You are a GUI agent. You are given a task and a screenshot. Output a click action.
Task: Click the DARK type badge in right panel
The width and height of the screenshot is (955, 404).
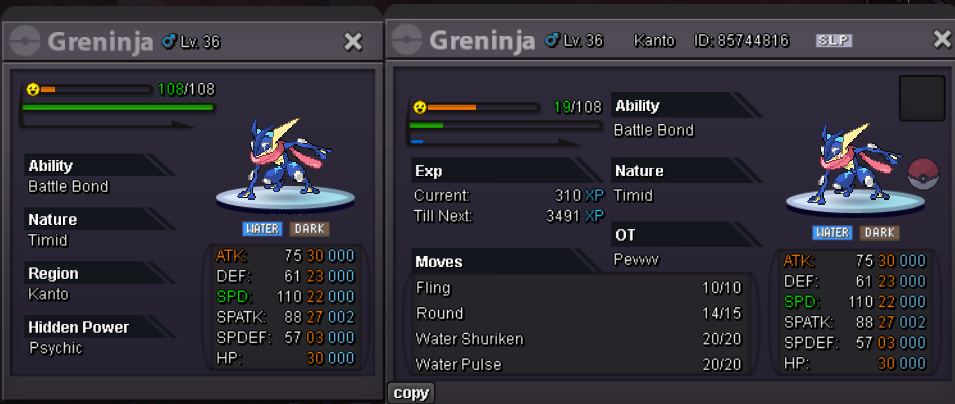(879, 233)
